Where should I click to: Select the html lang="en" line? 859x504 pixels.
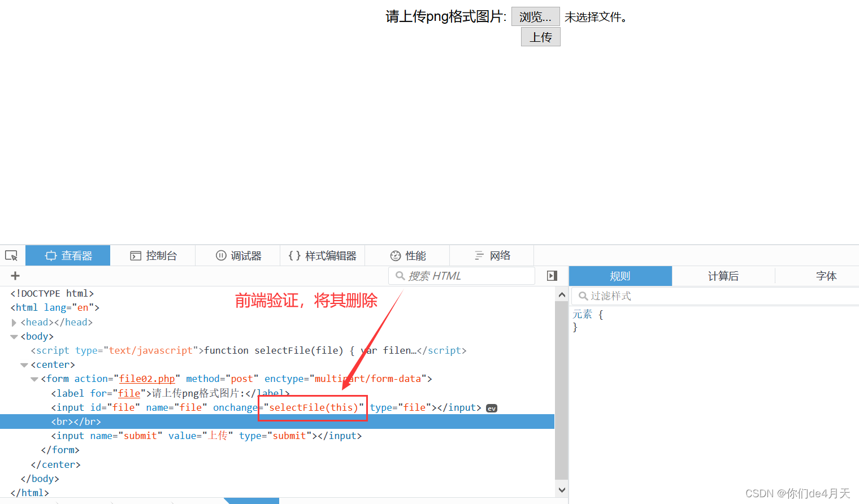tap(55, 307)
